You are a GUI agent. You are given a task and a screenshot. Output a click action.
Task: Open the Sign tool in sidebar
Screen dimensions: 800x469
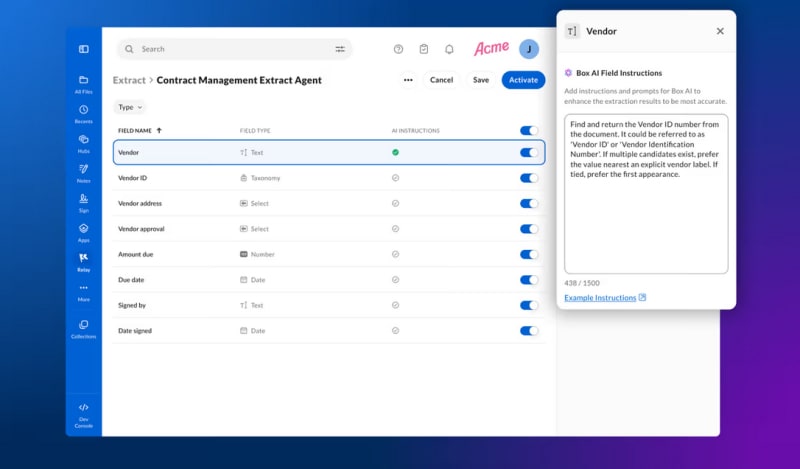84,201
